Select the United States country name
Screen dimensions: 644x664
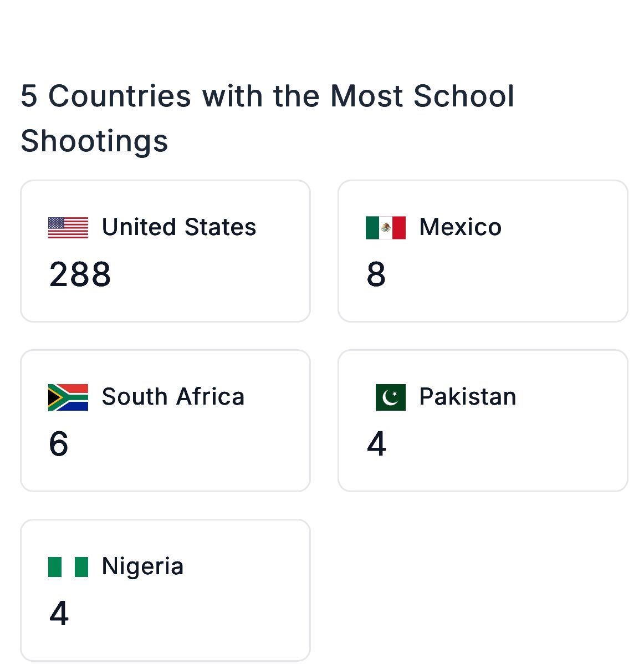[179, 227]
